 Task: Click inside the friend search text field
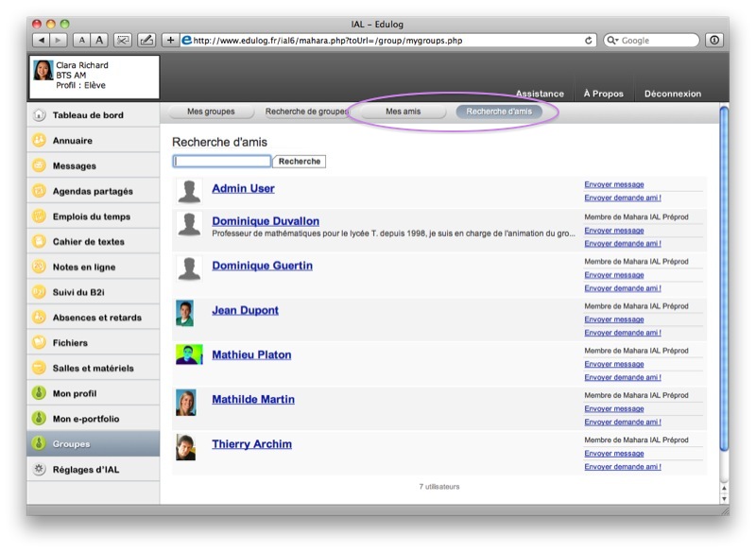(223, 162)
